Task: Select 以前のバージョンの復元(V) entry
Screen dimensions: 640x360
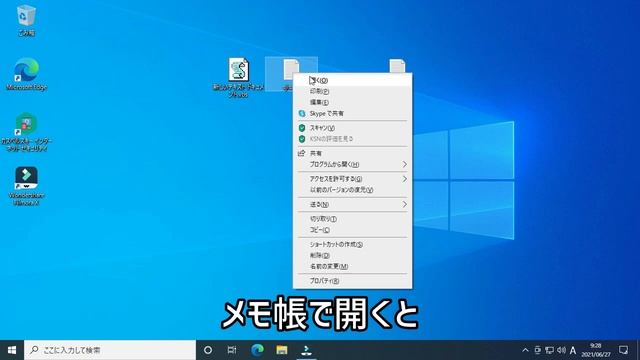Action: (x=353, y=190)
